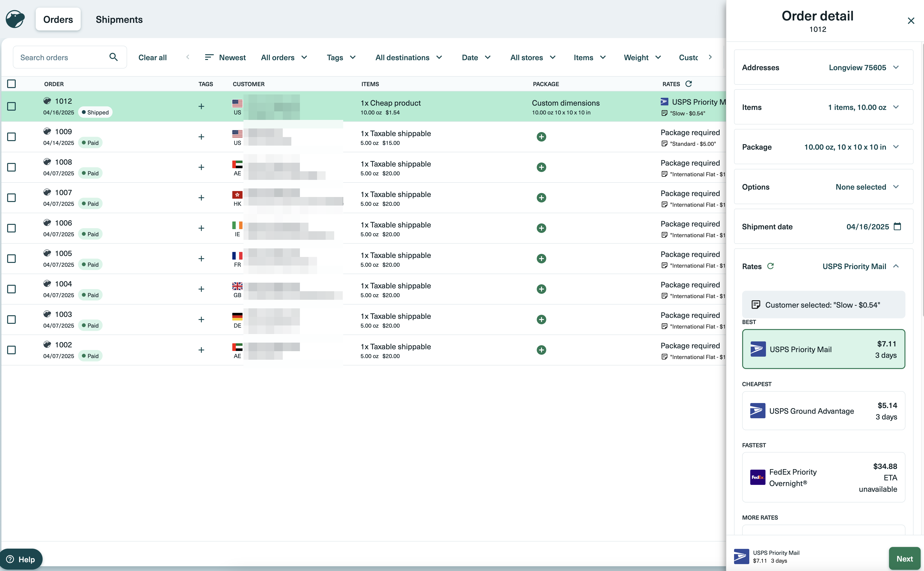
Task: Refresh rates in the RATES column header
Action: [x=689, y=84]
